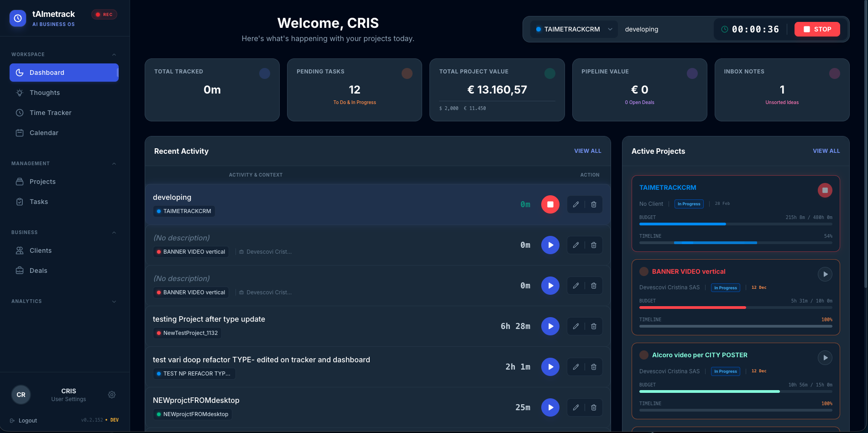This screenshot has height=433, width=868.
Task: Open the Total Project Value card
Action: pos(497,90)
